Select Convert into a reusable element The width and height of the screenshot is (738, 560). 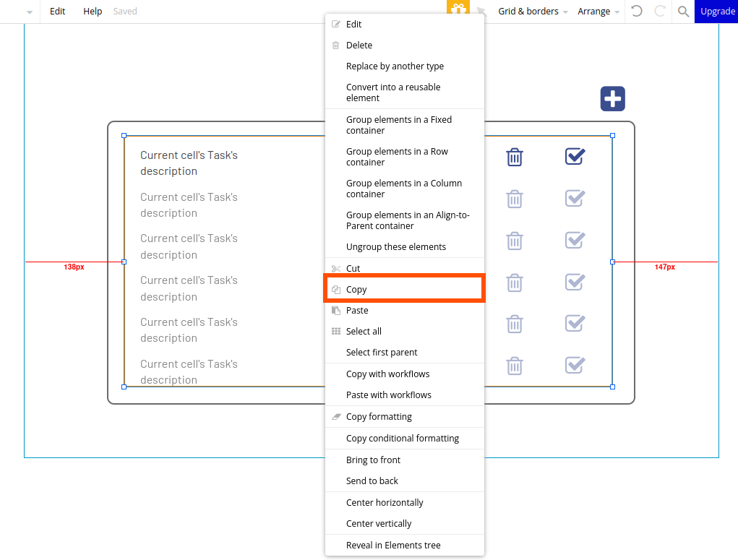pyautogui.click(x=404, y=92)
